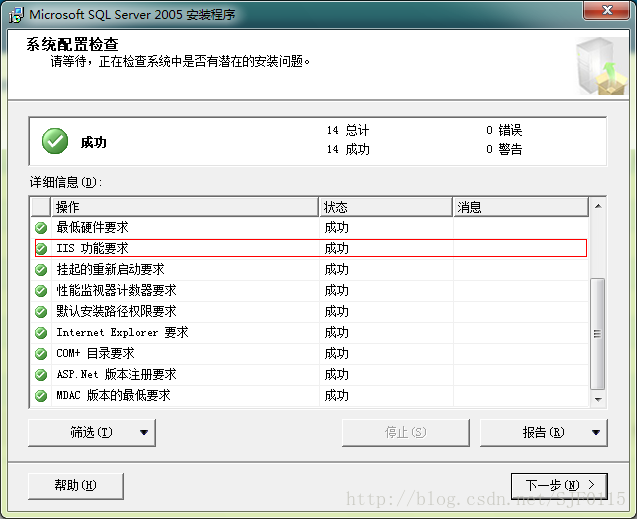Open the 筛选(T) filter dropdown
Screen dimensions: 637x519
[x=92, y=433]
